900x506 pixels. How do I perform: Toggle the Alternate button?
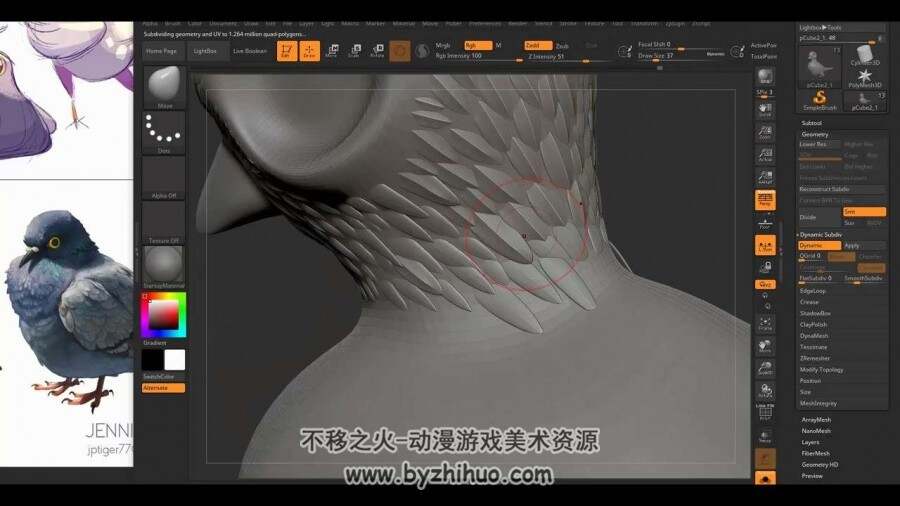click(x=164, y=388)
